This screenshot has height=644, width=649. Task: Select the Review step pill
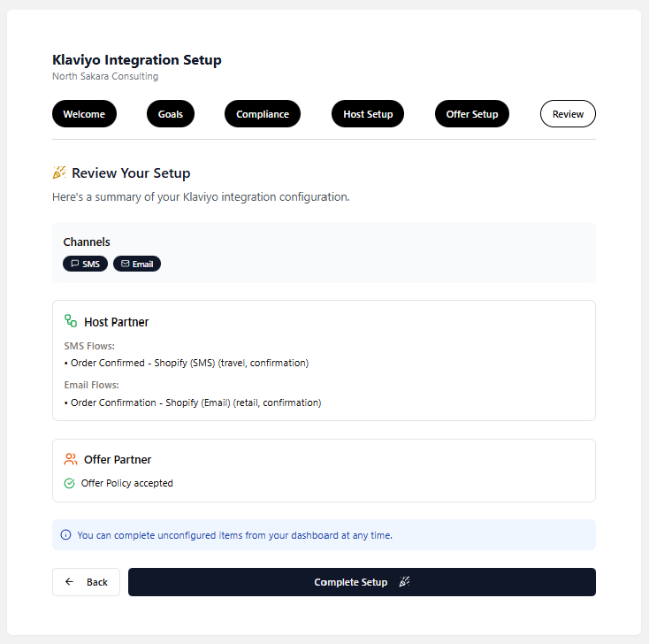[x=568, y=114]
